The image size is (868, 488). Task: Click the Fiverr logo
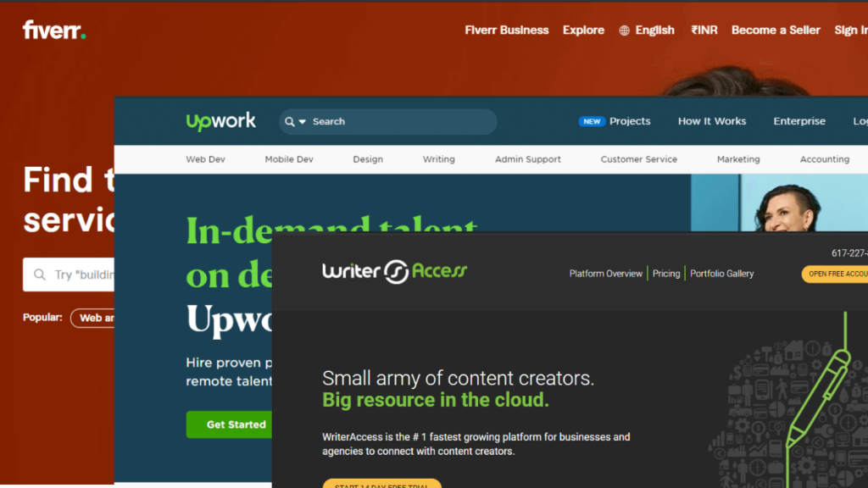click(x=54, y=30)
